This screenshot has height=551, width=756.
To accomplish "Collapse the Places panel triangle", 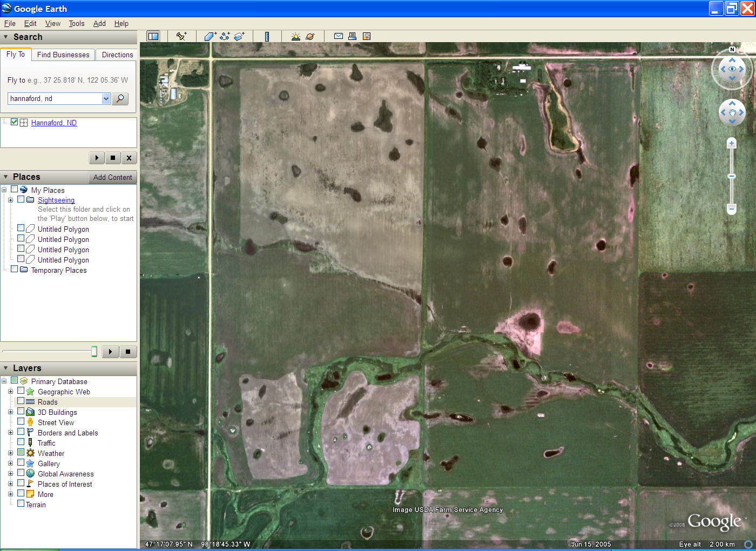I will 6,177.
